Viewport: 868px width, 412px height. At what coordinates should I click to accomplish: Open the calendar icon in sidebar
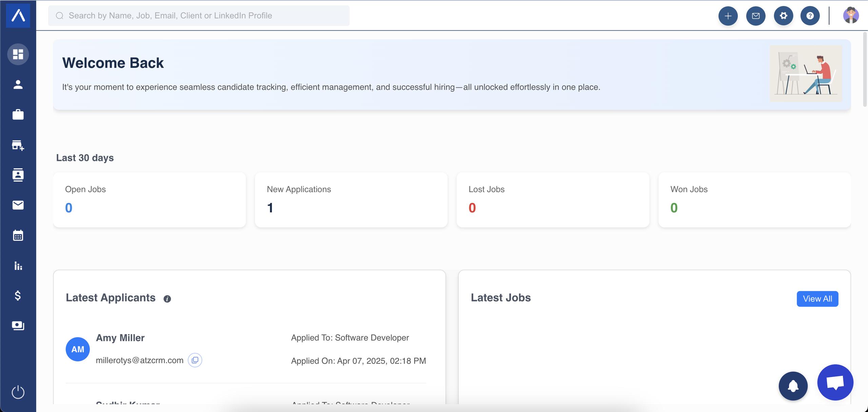point(18,235)
